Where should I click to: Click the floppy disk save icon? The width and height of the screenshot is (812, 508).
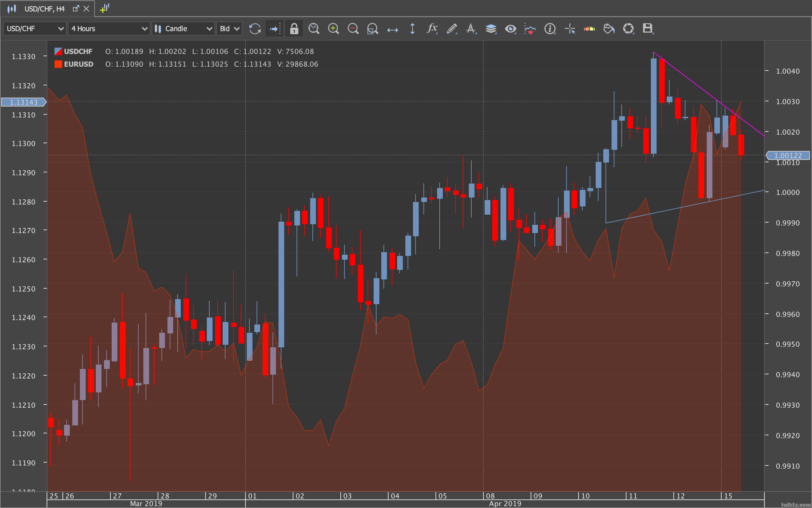coord(648,29)
